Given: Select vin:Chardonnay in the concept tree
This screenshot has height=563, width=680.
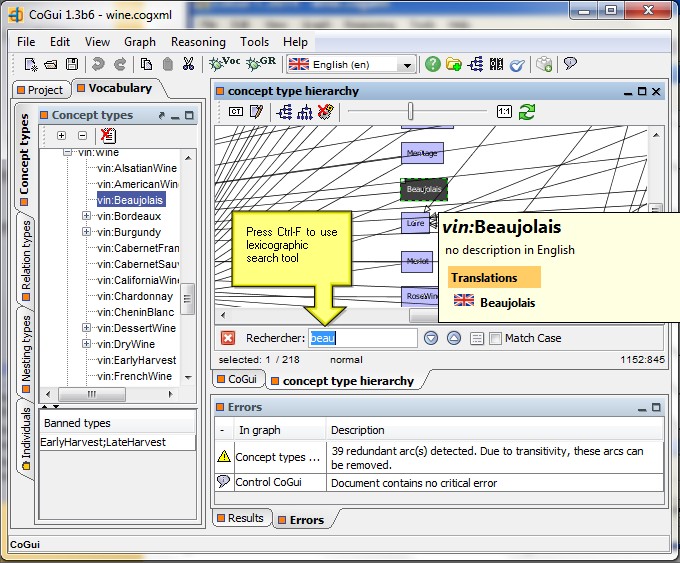Looking at the screenshot, I should pyautogui.click(x=135, y=296).
